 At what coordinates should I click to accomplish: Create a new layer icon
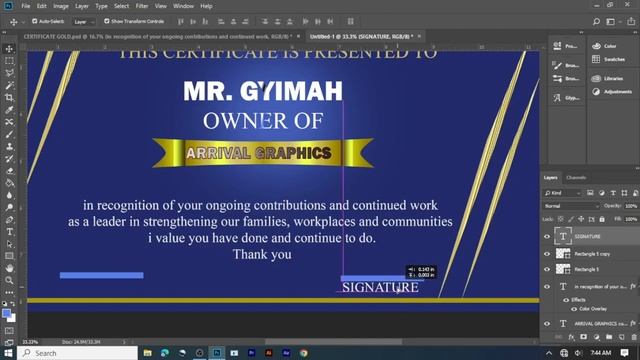[622, 337]
